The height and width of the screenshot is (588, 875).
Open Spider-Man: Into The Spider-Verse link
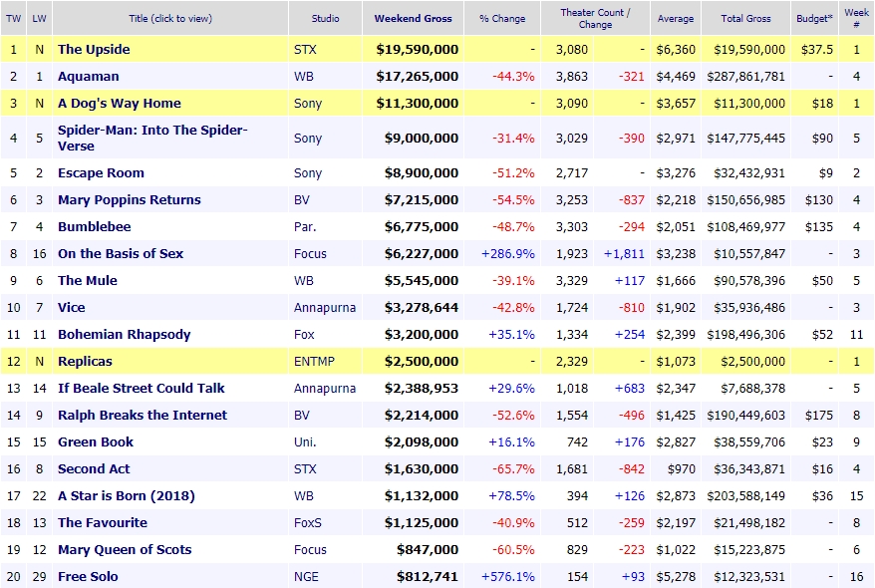(x=152, y=138)
